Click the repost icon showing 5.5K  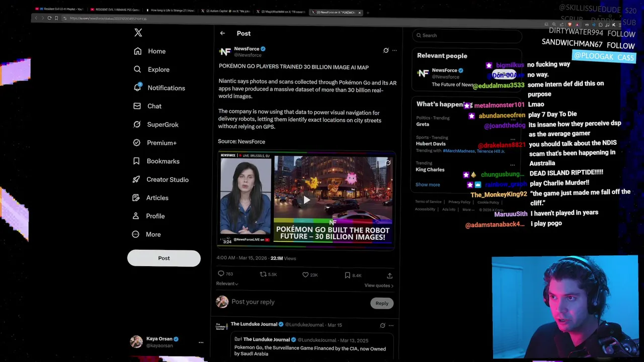tap(263, 274)
